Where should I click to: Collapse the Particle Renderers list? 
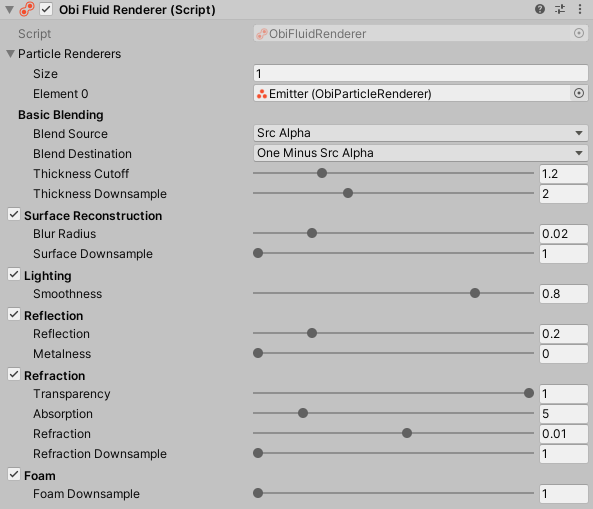[x=11, y=54]
